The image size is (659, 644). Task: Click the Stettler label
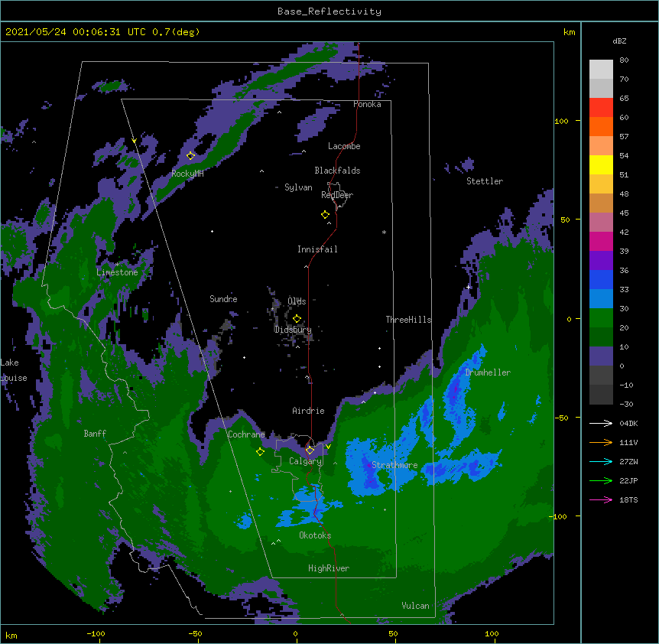click(x=485, y=181)
